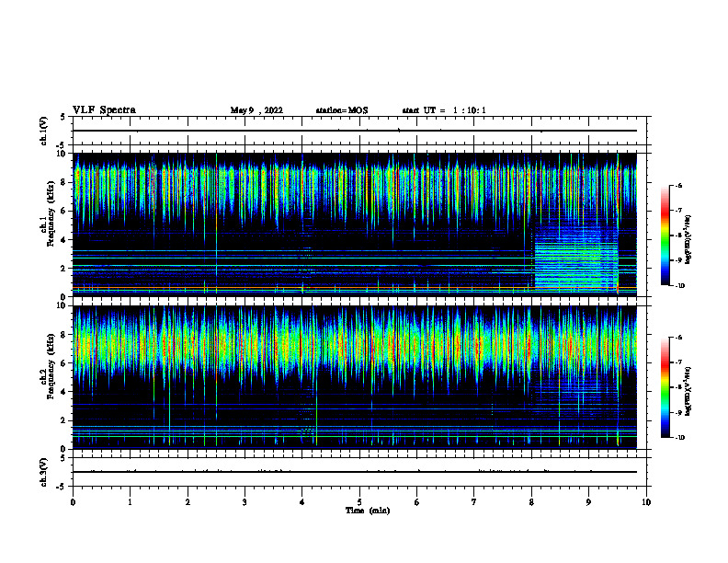This screenshot has width=728, height=563.
Task: Click the ch.2 spectrogram color scale bar
Action: pyautogui.click(x=665, y=387)
